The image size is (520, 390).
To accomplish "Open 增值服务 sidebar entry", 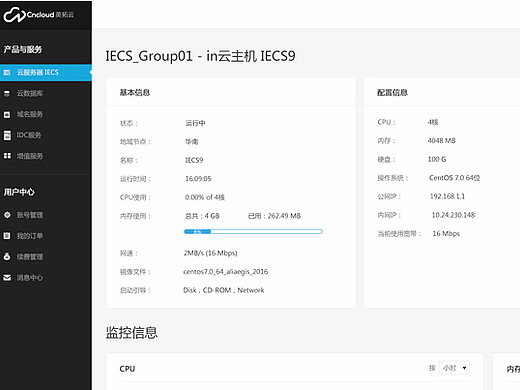I will 46,156.
